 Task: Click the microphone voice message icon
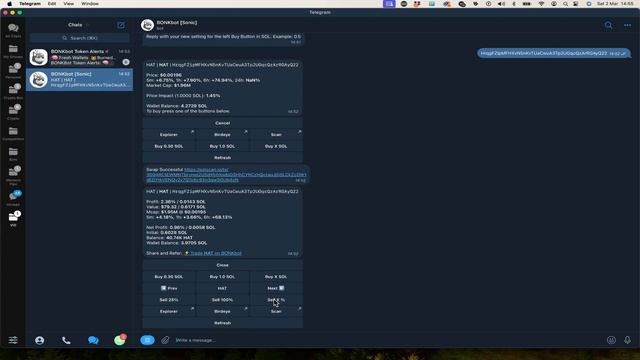(x=627, y=340)
